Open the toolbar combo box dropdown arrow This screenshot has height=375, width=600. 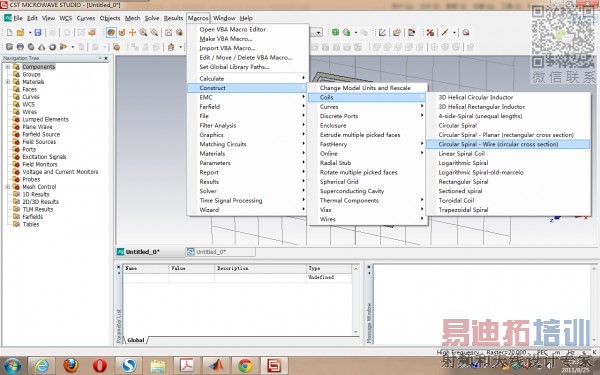click(x=319, y=33)
